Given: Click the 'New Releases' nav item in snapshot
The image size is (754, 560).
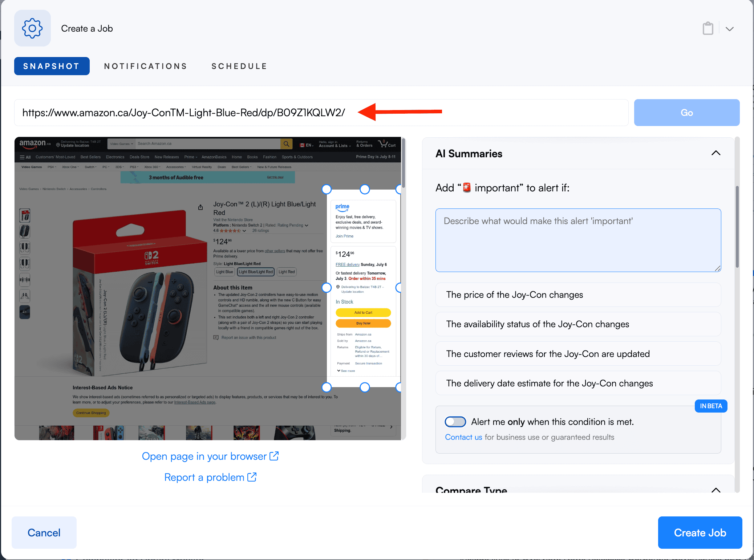Looking at the screenshot, I should coord(167,157).
